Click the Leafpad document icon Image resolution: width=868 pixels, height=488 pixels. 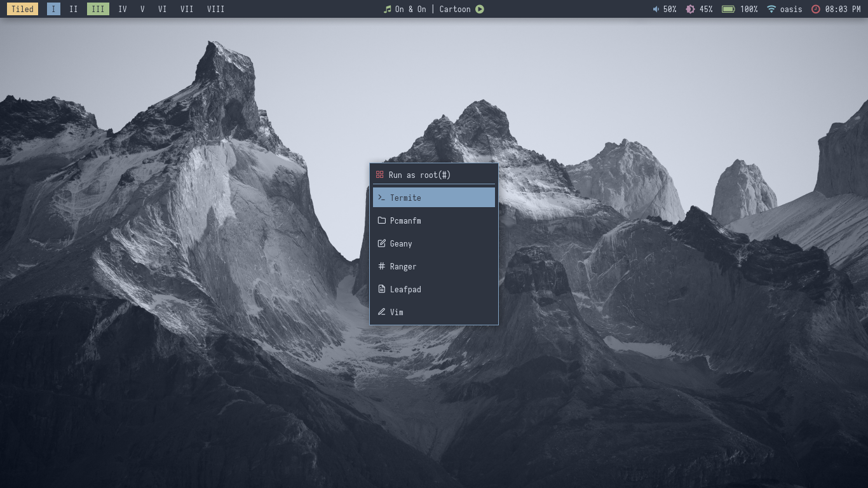click(x=381, y=289)
